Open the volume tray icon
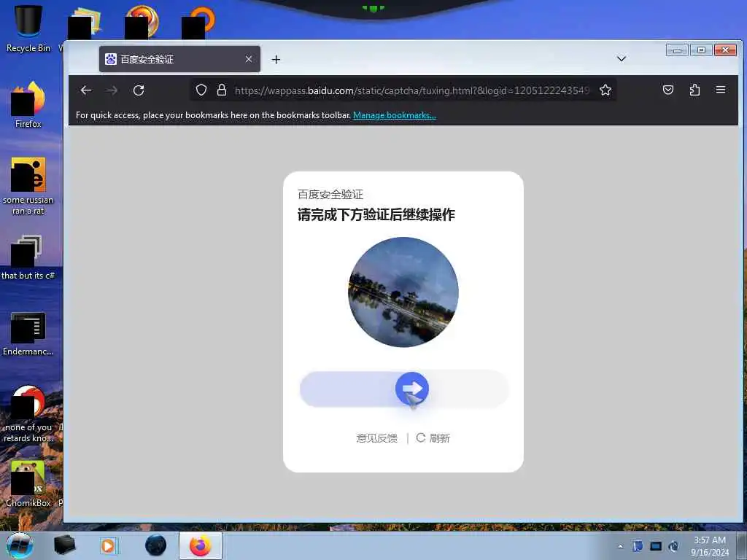The width and height of the screenshot is (747, 560). pyautogui.click(x=673, y=546)
